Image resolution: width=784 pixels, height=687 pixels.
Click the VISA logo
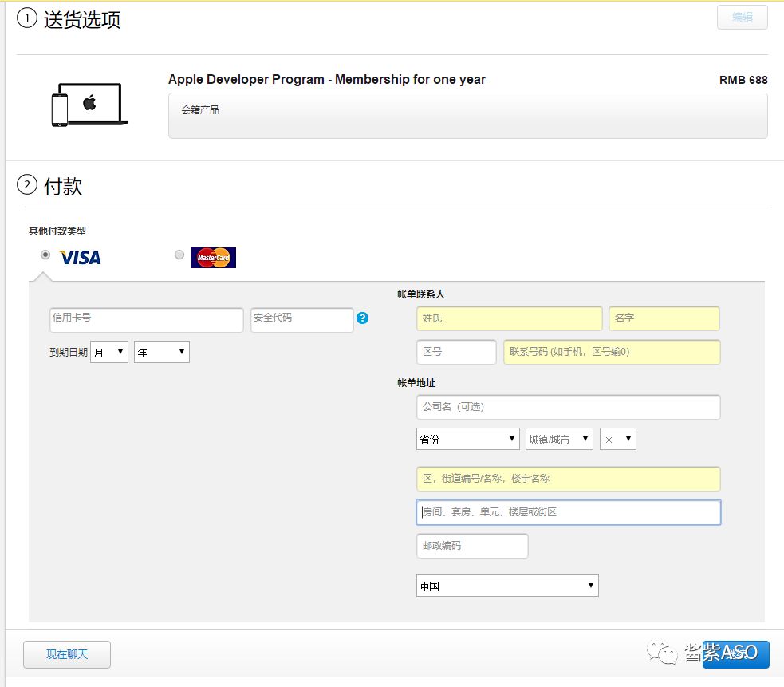tap(80, 257)
